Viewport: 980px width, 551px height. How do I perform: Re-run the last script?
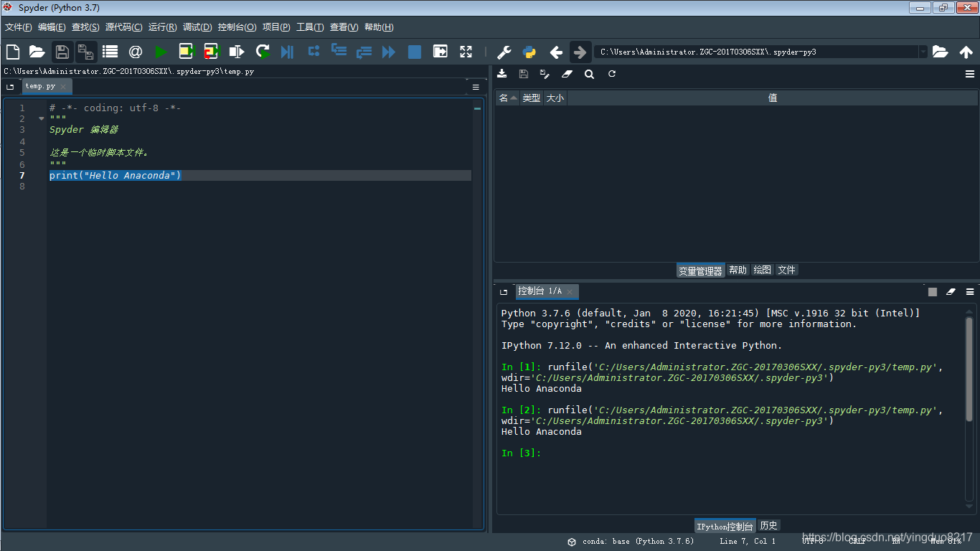pyautogui.click(x=263, y=52)
